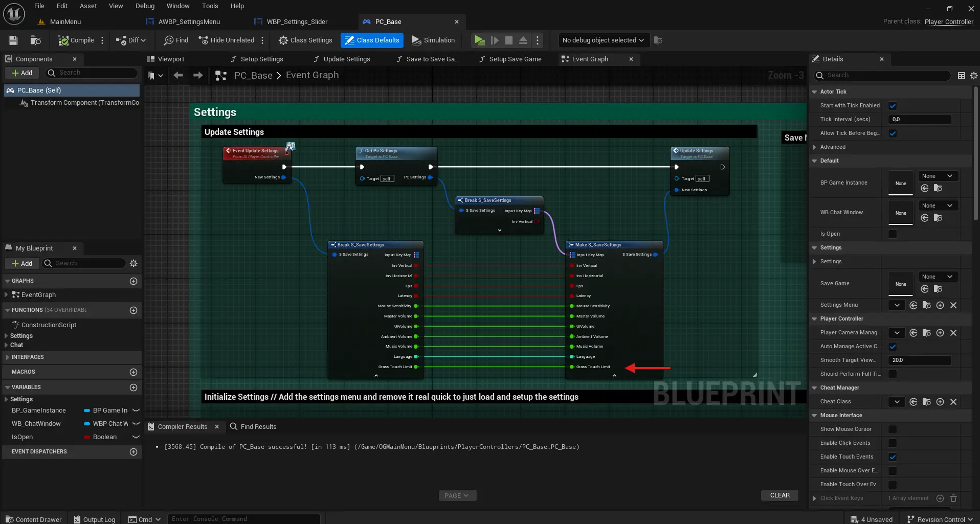Click the Save blueprint icon
Viewport: 980px width, 524px height.
pyautogui.click(x=13, y=40)
